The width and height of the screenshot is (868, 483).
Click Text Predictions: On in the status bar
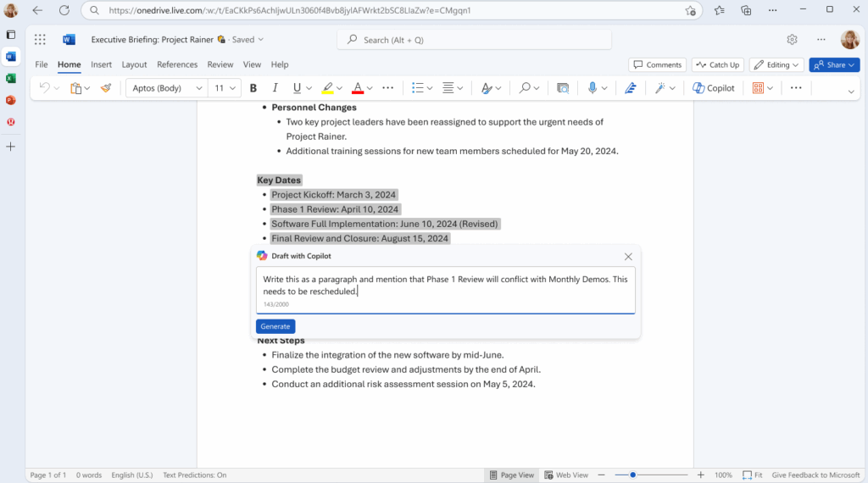click(194, 475)
